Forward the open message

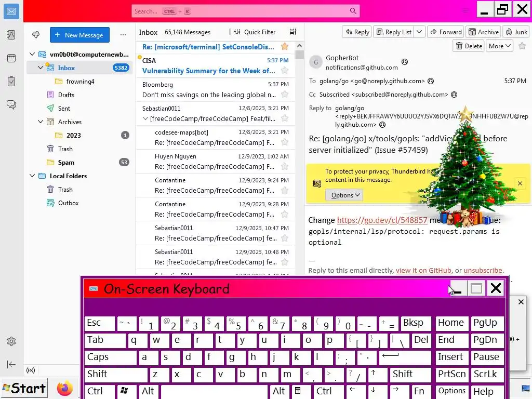pos(446,32)
